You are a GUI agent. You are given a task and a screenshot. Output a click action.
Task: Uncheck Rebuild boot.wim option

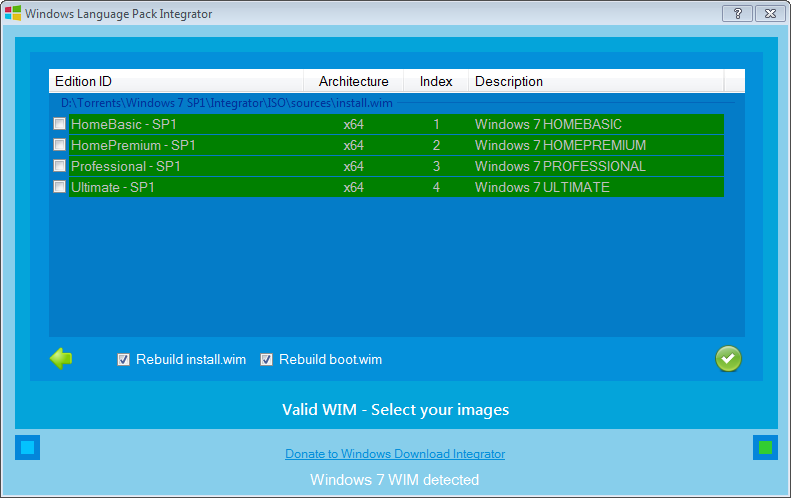point(266,359)
